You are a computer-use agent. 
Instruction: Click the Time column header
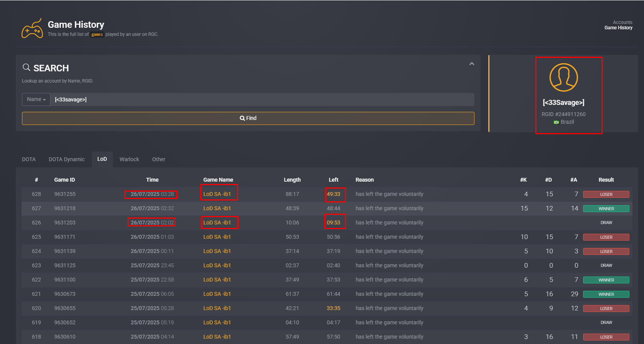152,180
